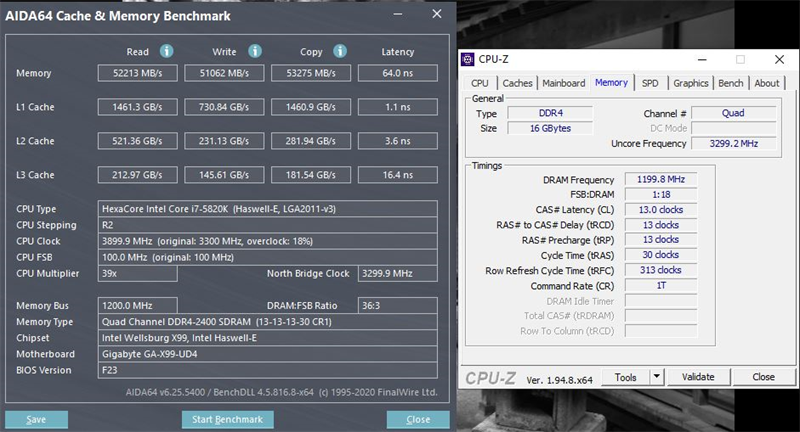Viewport: 800px width, 432px height.
Task: Click the L2 Cache latency 3.6 ns
Action: coord(397,141)
